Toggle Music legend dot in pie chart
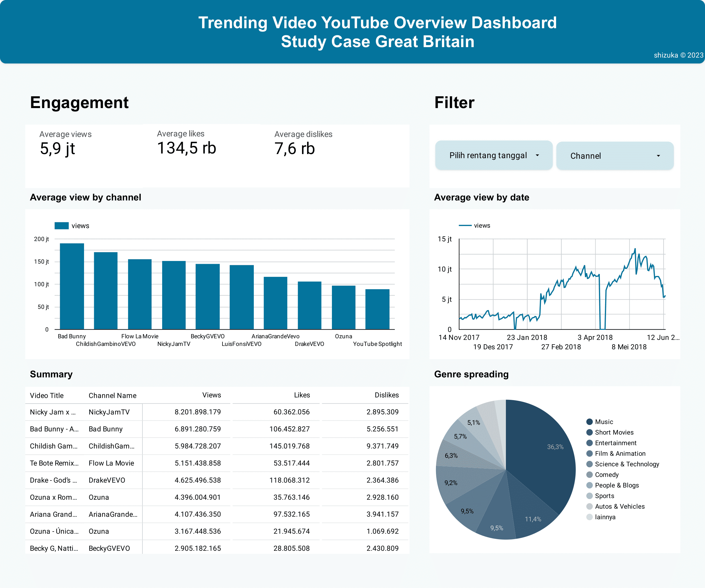Viewport: 705px width, 588px height. tap(589, 422)
